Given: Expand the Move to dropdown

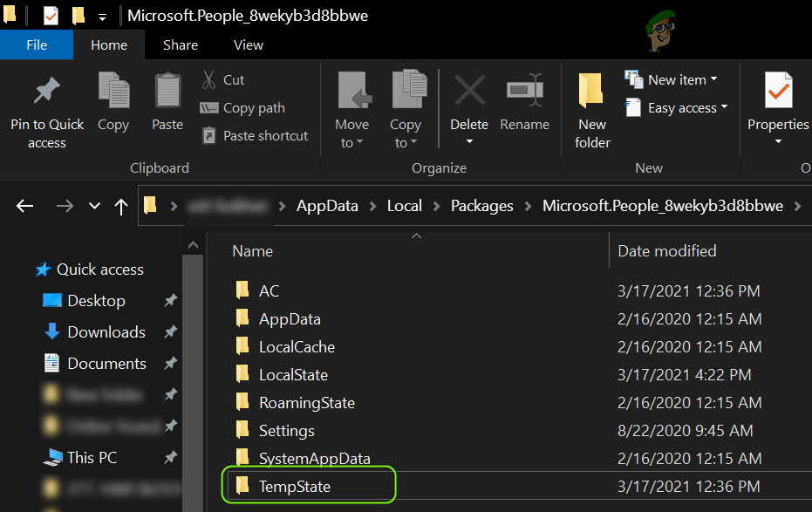Looking at the screenshot, I should coord(352,133).
